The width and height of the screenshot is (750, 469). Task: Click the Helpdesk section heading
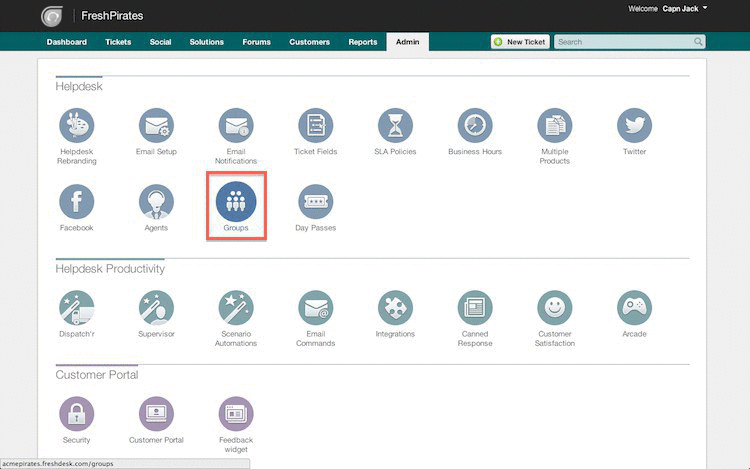79,87
